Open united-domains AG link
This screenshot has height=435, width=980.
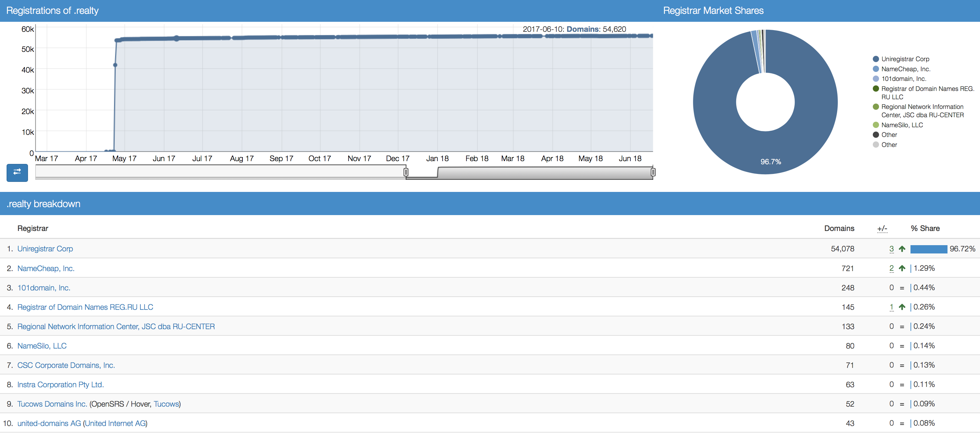49,424
